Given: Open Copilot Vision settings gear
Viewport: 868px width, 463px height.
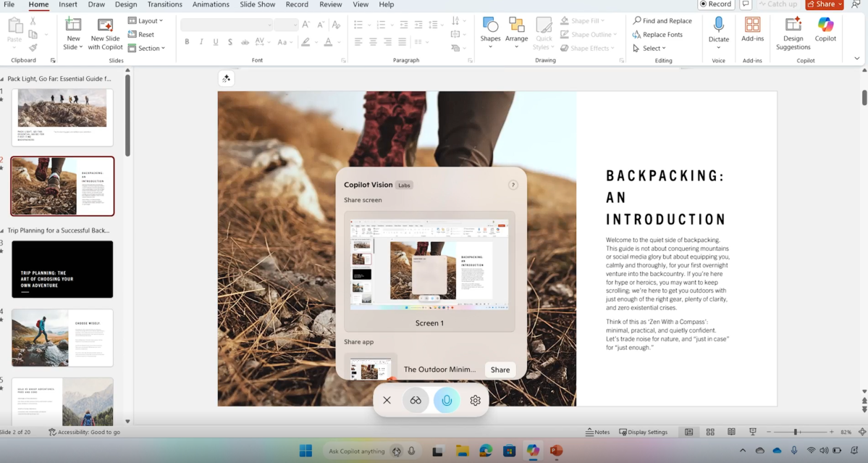Looking at the screenshot, I should 475,401.
